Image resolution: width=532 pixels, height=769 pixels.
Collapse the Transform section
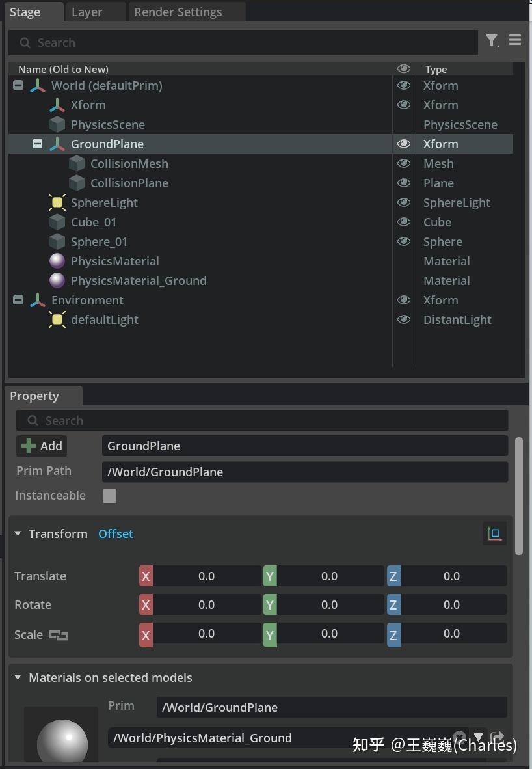point(18,533)
